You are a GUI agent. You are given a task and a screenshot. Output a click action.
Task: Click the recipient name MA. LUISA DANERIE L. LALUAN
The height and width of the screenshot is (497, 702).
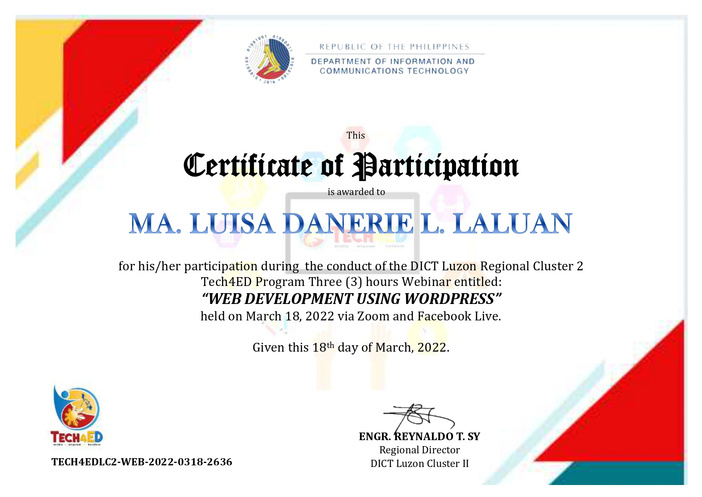pos(350,224)
